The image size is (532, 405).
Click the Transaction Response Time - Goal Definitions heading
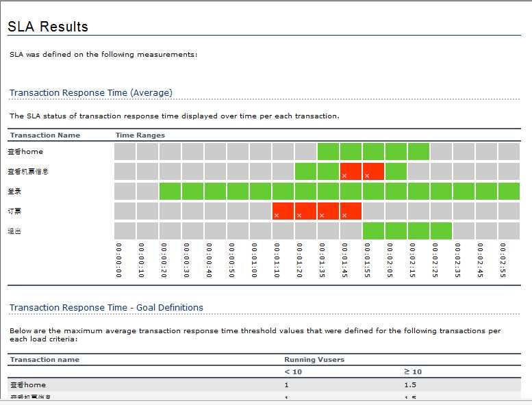106,307
